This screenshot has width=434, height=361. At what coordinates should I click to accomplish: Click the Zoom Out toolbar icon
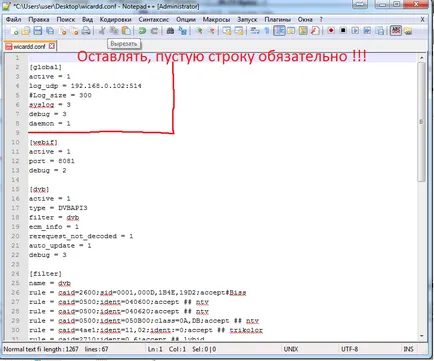[x=211, y=31]
